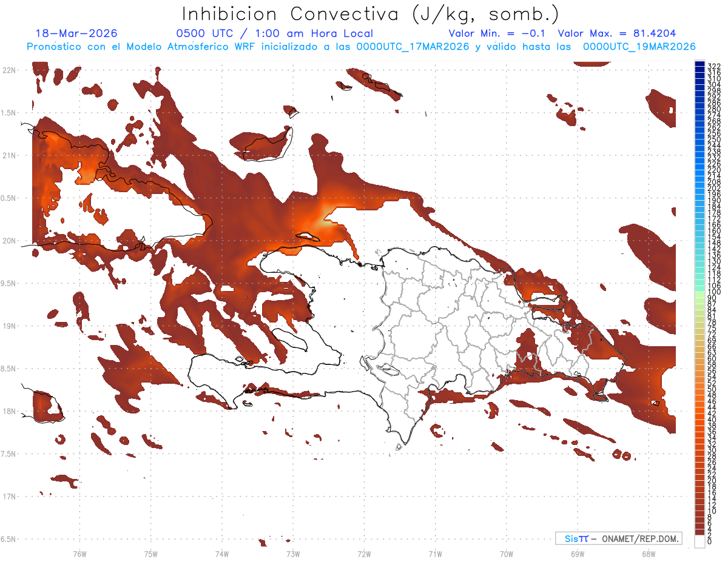Click the '22N' latitude label
Image resolution: width=728 pixels, height=562 pixels.
pos(9,70)
